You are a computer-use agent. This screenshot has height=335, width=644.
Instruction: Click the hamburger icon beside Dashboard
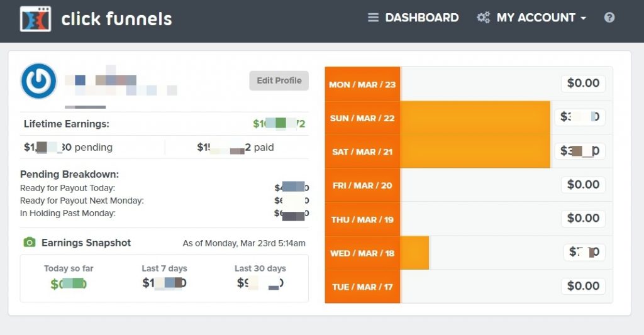click(373, 18)
